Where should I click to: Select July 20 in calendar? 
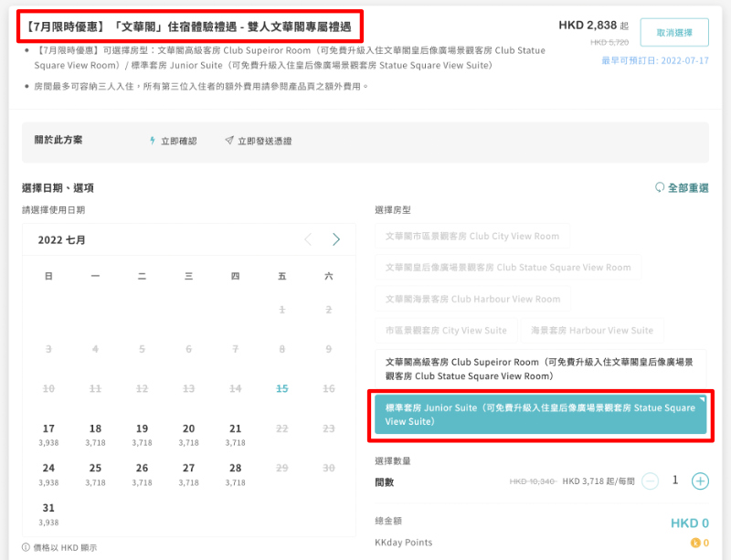(188, 435)
